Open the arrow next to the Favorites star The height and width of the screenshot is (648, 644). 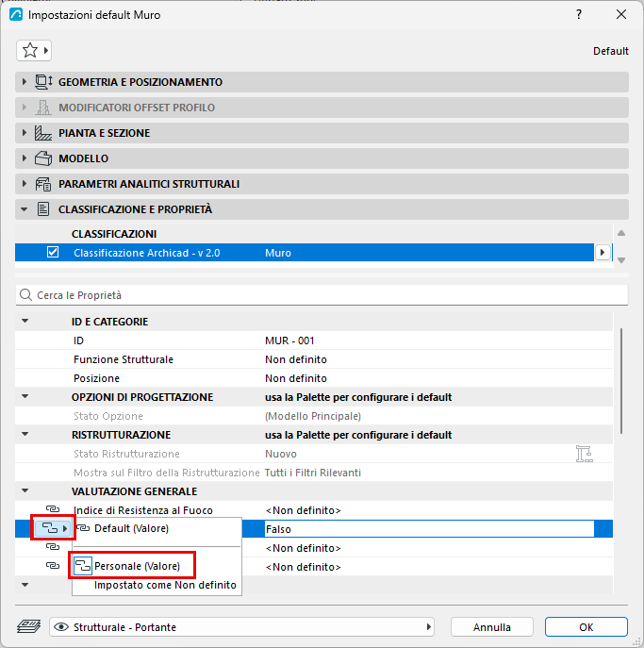click(x=46, y=51)
